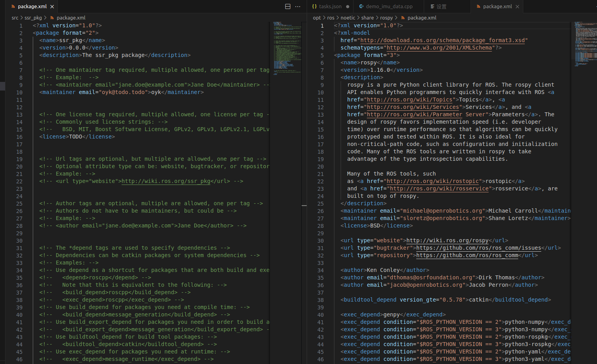
Task: Open the noetic breadcrumb folder
Action: [x=348, y=18]
